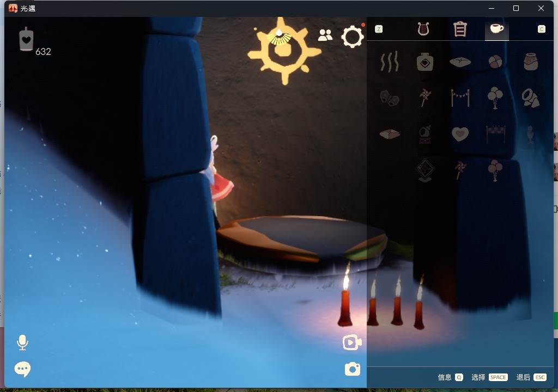Pick the pinwheel beside the diamond placard
Screen dimensions: 558x392
[x=460, y=170]
